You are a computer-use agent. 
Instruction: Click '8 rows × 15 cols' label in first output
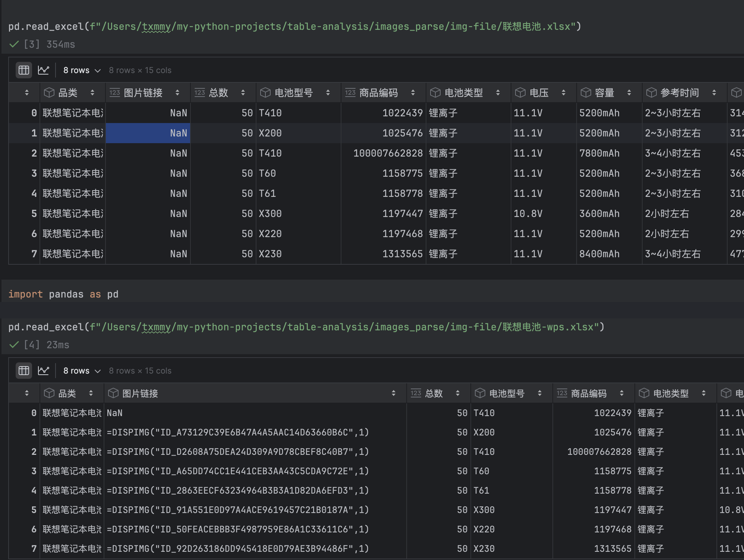tap(140, 70)
